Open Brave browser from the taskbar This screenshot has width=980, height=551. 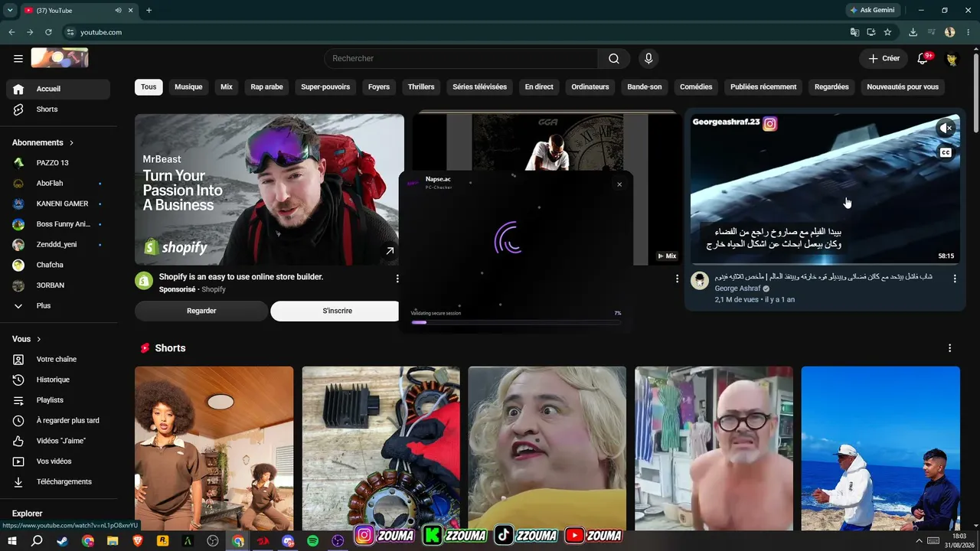point(138,540)
